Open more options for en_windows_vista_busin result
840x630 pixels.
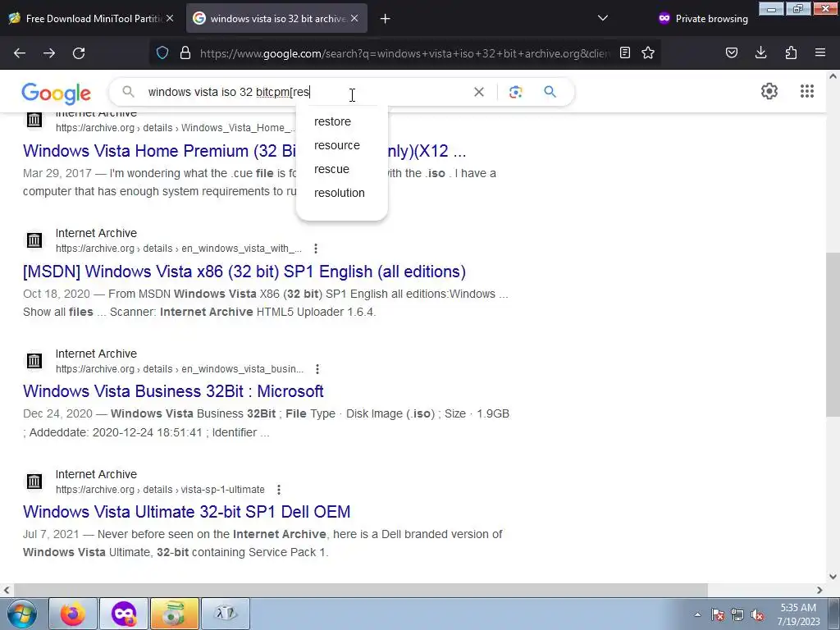pos(317,369)
